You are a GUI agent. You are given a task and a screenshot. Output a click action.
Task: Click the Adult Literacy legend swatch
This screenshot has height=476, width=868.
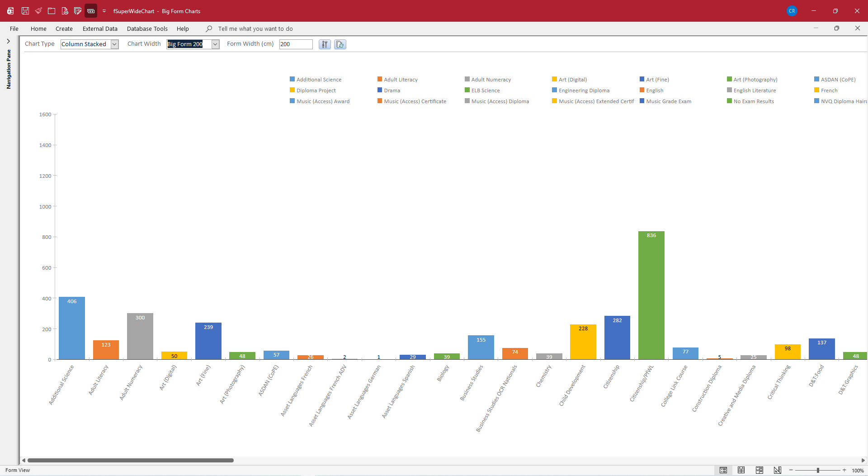click(380, 79)
